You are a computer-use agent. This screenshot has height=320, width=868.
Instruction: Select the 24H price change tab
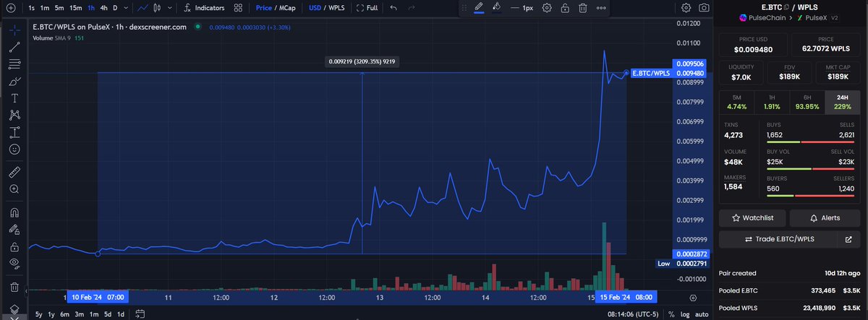pyautogui.click(x=843, y=102)
